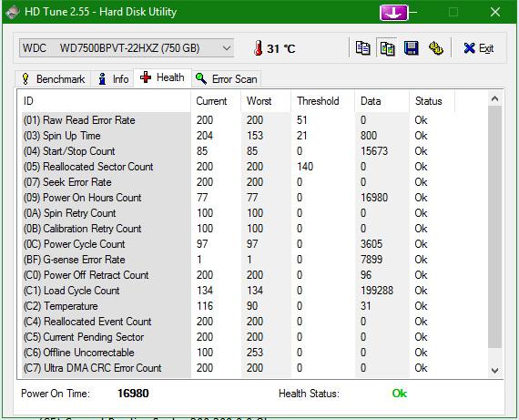
Task: Select the (0C) Power Cycle Count row
Action: 239,244
